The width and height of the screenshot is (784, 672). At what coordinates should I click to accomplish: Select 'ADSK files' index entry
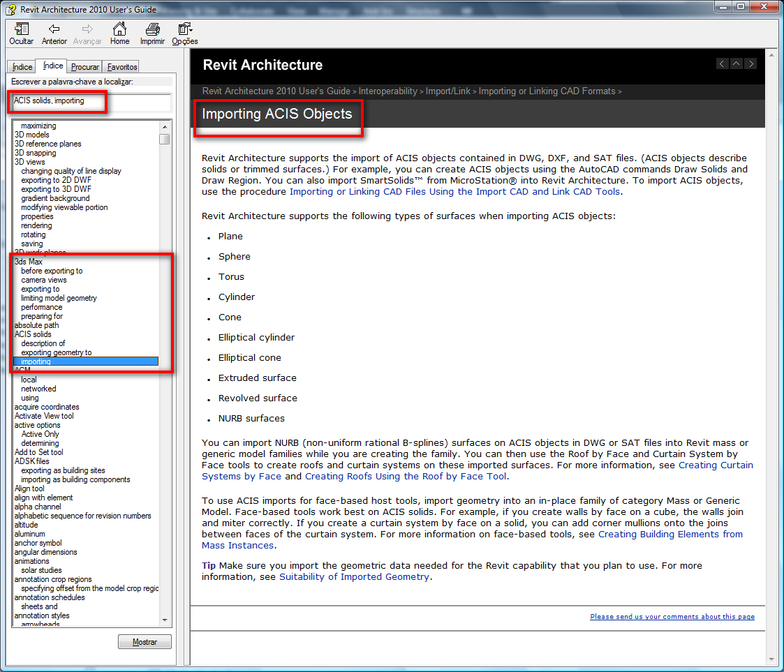(x=31, y=461)
